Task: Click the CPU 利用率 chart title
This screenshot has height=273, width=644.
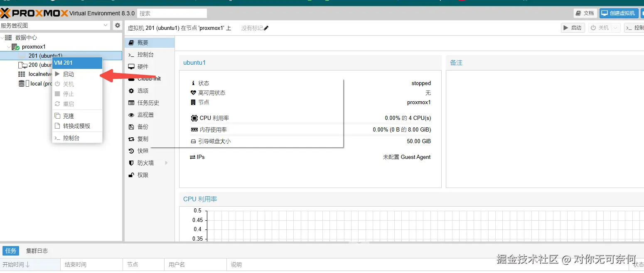Action: pyautogui.click(x=200, y=199)
